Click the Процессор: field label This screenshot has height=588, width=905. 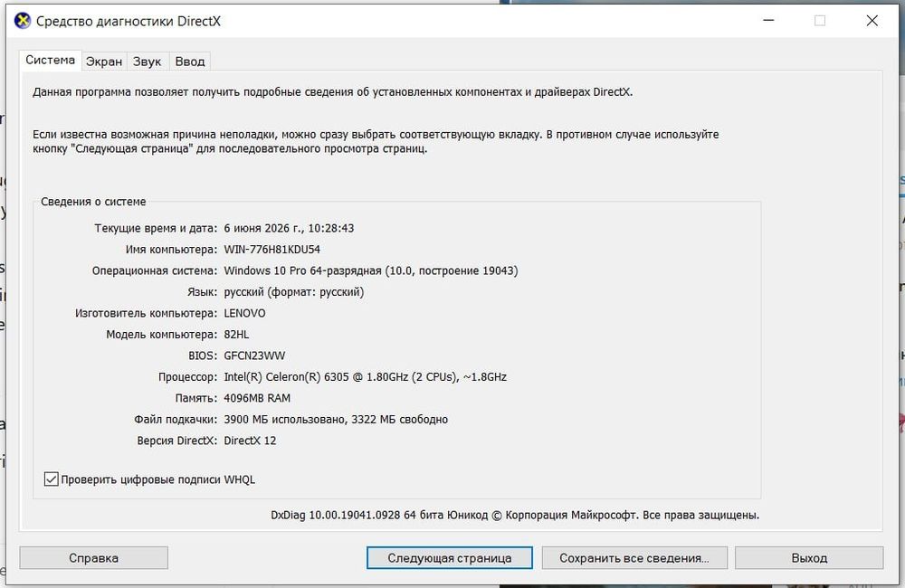(187, 377)
